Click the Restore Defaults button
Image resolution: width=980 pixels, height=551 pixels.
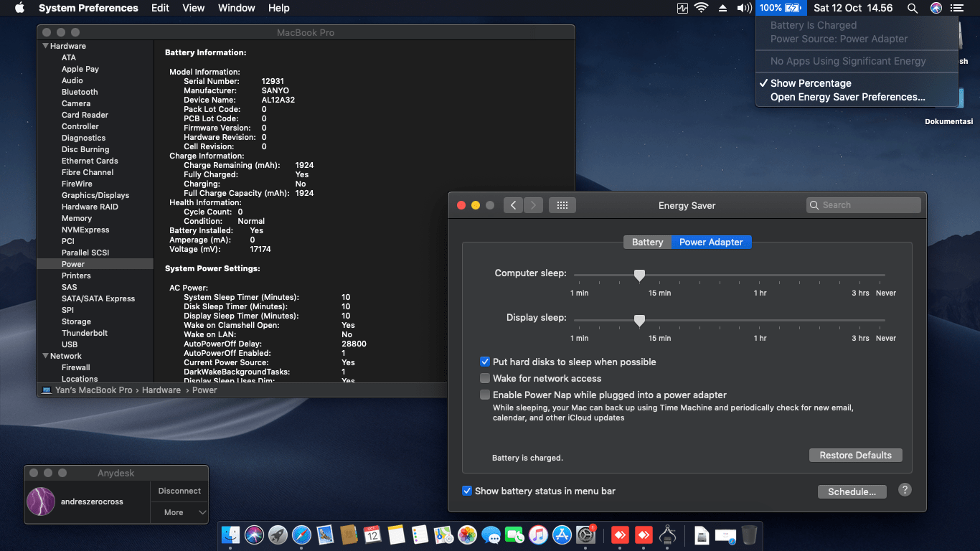[855, 456]
